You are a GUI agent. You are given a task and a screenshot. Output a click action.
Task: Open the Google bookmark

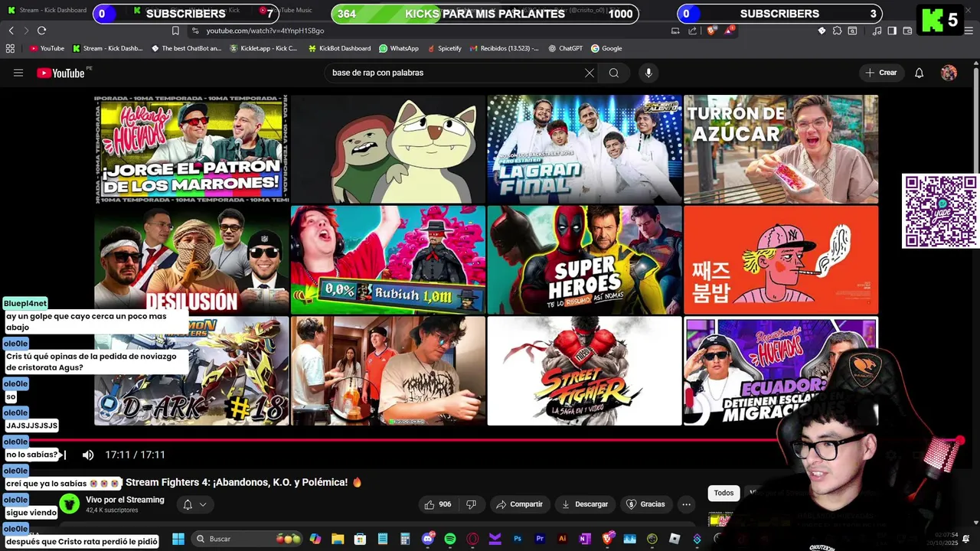[x=606, y=48]
